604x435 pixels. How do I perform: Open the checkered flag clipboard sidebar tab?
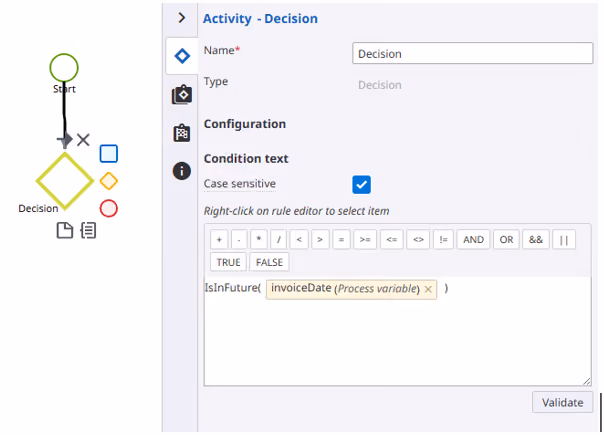tap(182, 133)
